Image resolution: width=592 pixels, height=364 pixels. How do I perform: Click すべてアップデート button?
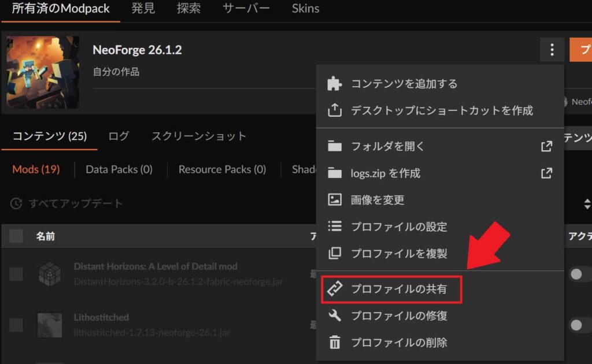(x=66, y=203)
